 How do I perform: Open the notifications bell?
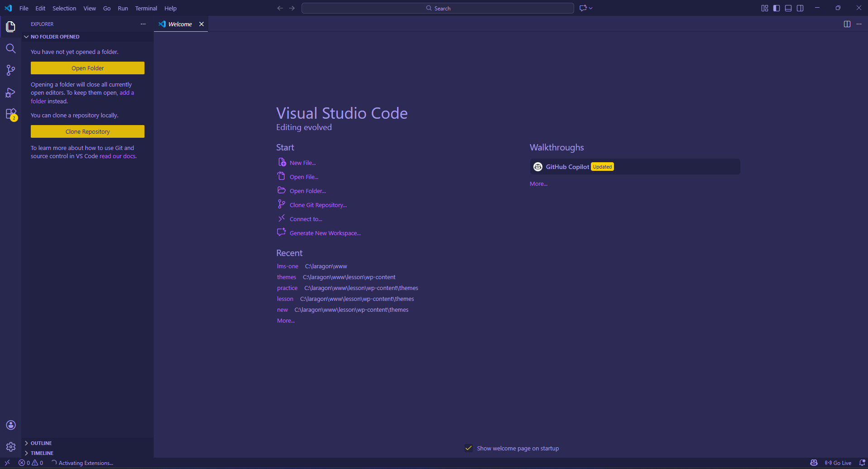tap(863, 463)
